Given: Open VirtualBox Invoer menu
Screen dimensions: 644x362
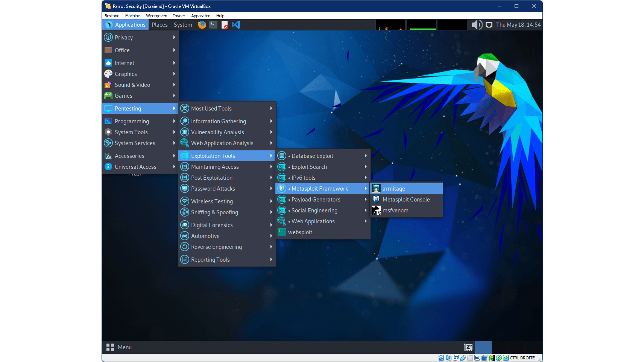Looking at the screenshot, I should coord(179,16).
